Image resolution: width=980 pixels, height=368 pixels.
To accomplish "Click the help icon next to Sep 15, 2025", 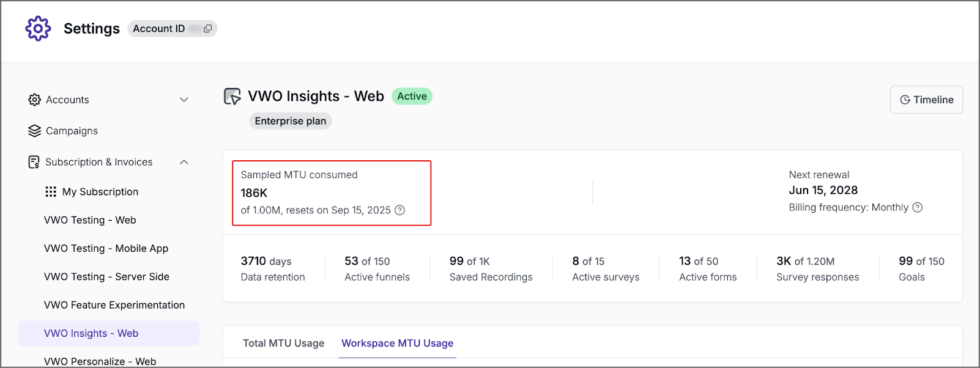I will coord(399,210).
